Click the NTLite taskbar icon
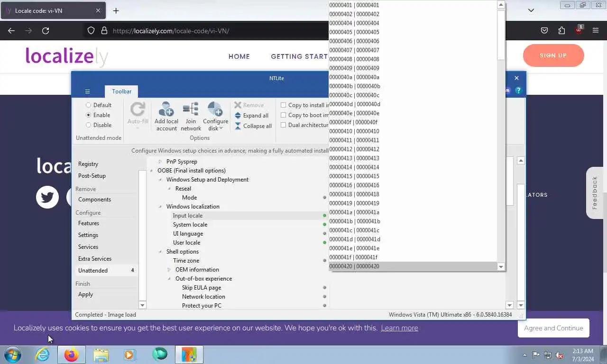Viewport: 607px width, 364px height. pos(189,355)
